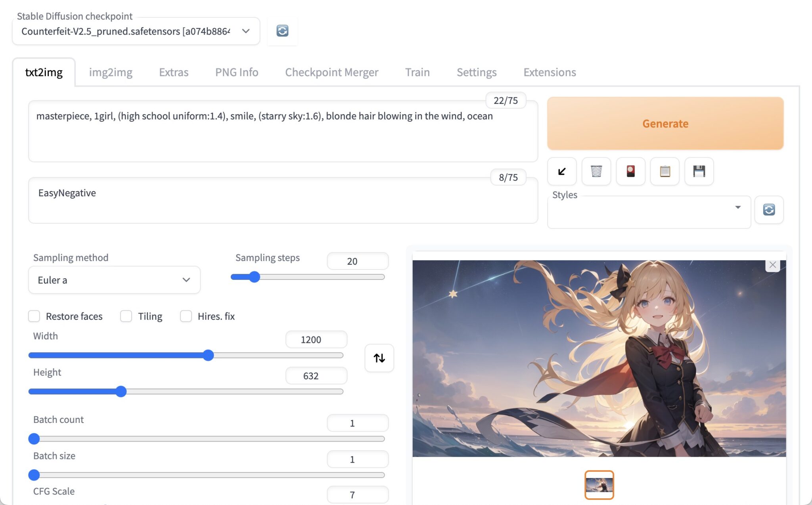Select the generated image thumbnail

pos(599,484)
